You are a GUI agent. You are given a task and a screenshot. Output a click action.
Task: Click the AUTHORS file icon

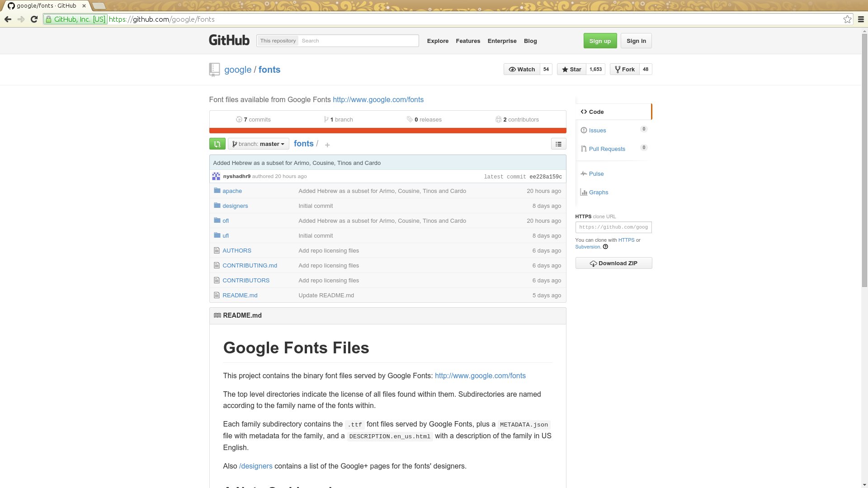point(217,250)
